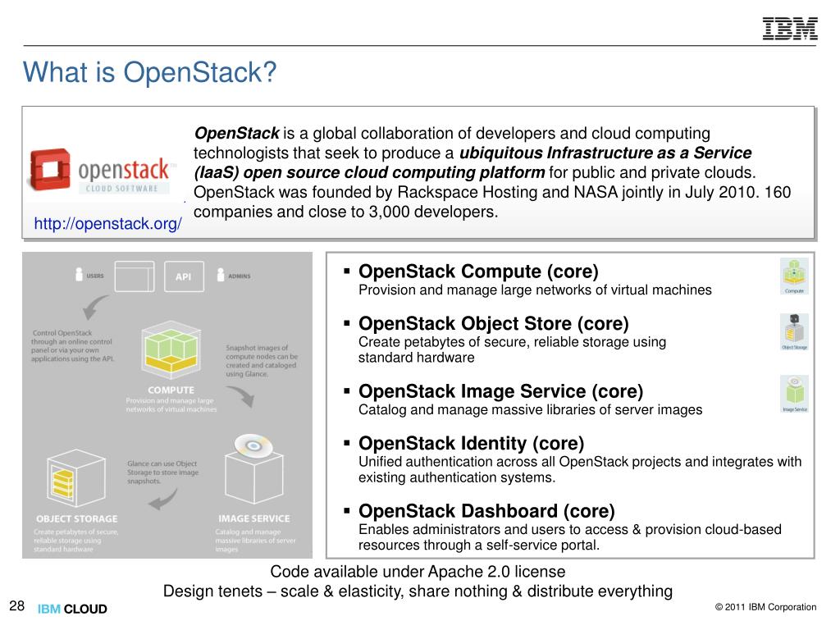The height and width of the screenshot is (630, 840).
Task: Click the OBJECT STORAGE label in the diagram
Action: pyautogui.click(x=76, y=518)
